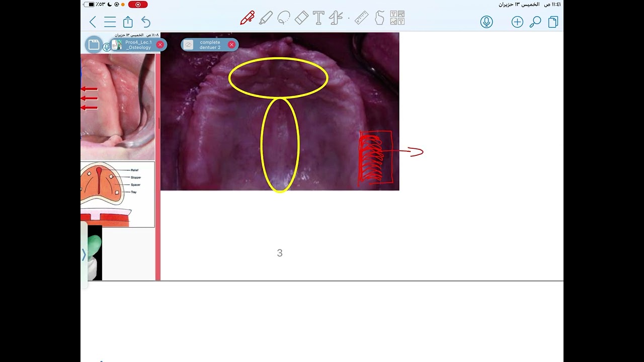Select the Eraser tool
The width and height of the screenshot is (644, 362).
click(301, 19)
